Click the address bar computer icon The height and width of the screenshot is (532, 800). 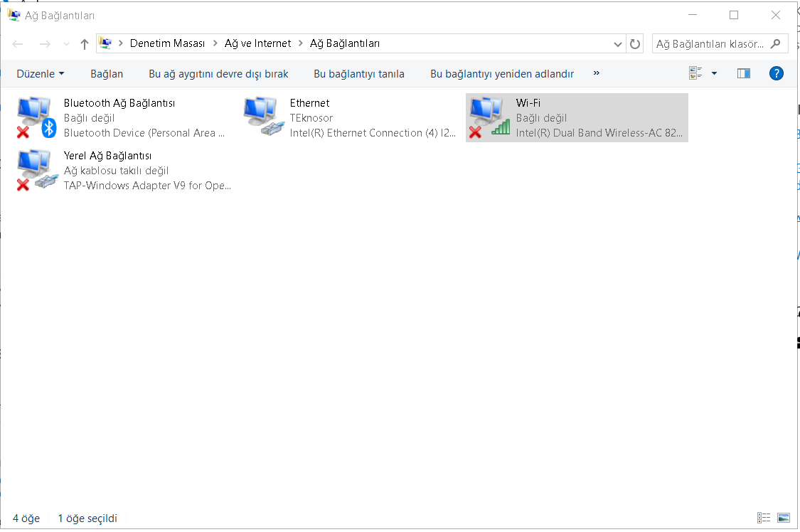[x=105, y=43]
